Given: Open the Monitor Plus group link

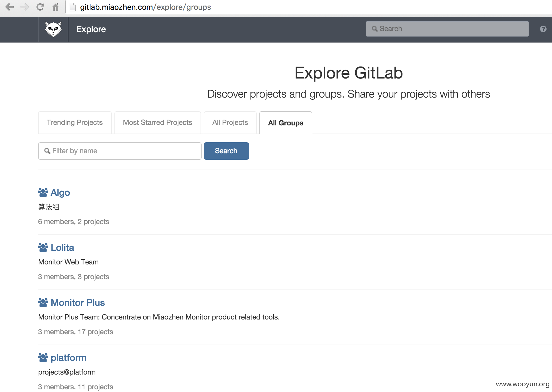Looking at the screenshot, I should [x=78, y=303].
